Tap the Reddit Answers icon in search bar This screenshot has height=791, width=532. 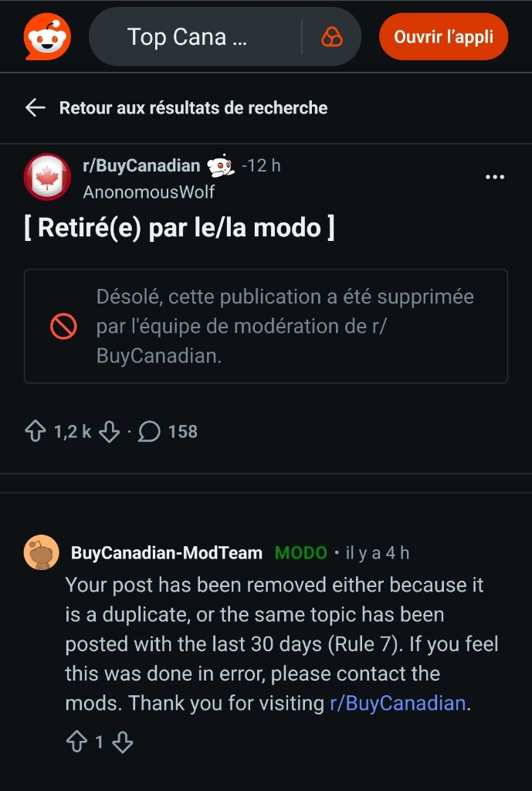tap(331, 37)
